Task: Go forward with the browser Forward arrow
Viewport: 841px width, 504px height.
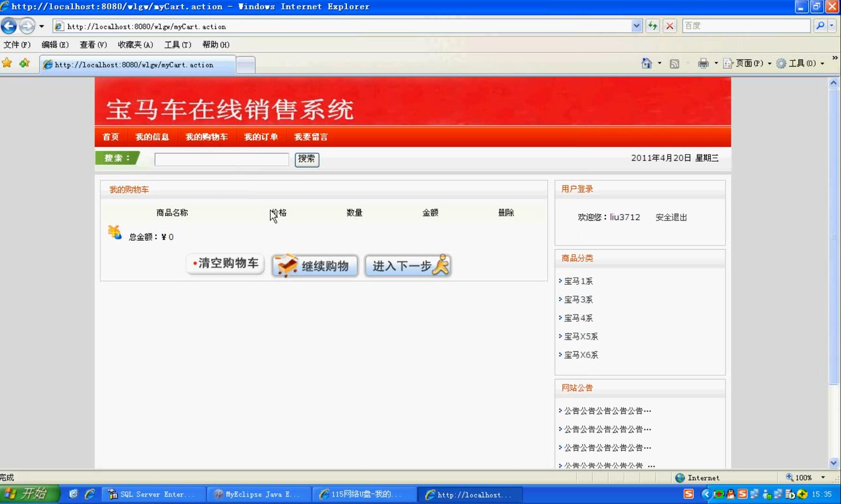Action: (x=27, y=26)
